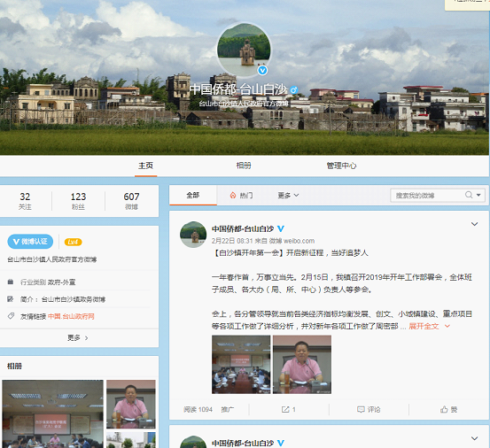
Task: View the 32 关注 following list
Action: [x=25, y=201]
